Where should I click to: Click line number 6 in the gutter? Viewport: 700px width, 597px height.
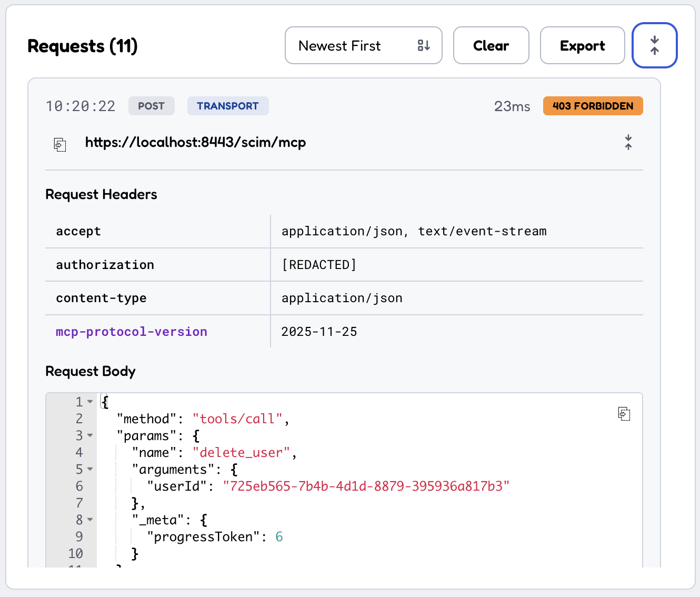coord(79,486)
